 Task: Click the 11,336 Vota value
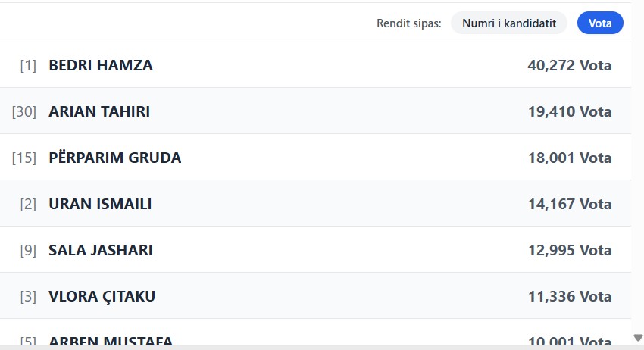(569, 296)
